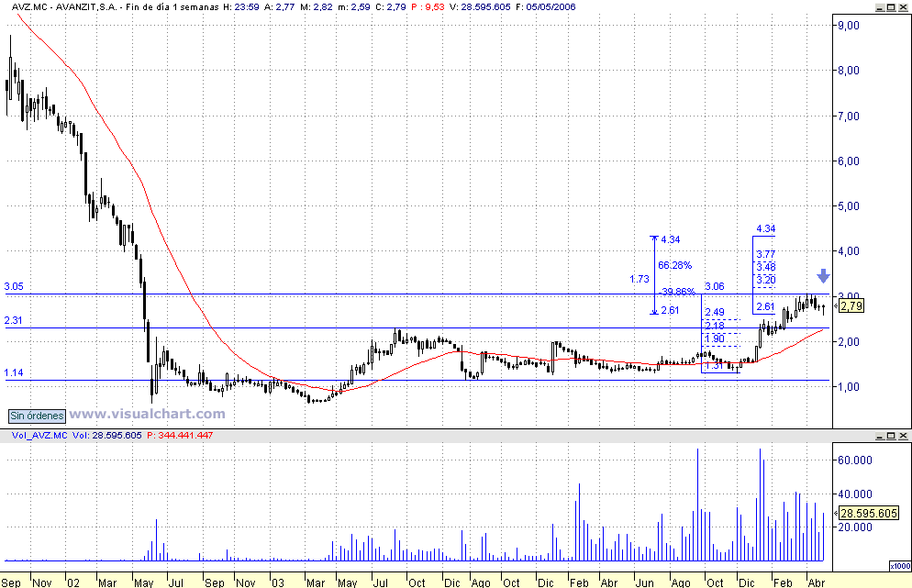912x588 pixels.
Task: Click the value Vol: 28.595.605
Action: tap(107, 435)
